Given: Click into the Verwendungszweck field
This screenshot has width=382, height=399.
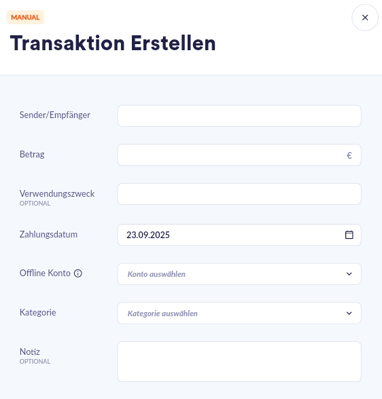Looking at the screenshot, I should click(239, 194).
